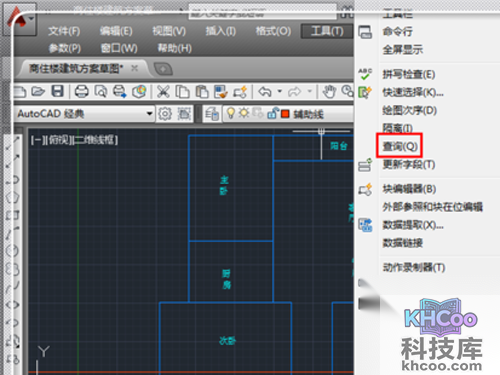Screen dimensions: 500x375
Task: Click the Zoom realtime magnifier icon
Action: pyautogui.click(x=348, y=91)
